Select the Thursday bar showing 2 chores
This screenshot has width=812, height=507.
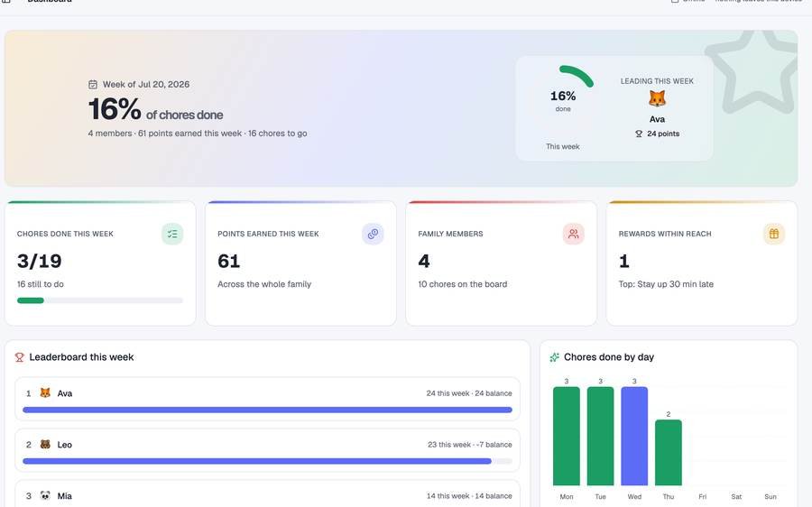[x=669, y=453]
